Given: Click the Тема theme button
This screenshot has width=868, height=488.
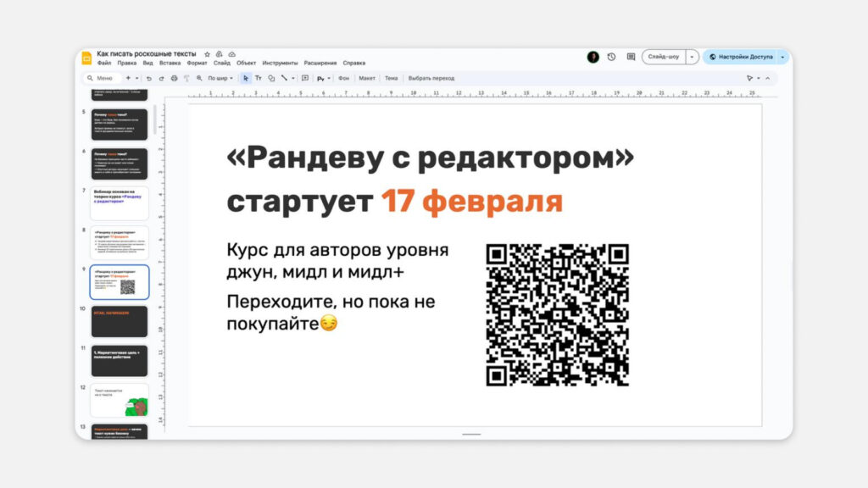Looking at the screenshot, I should click(392, 79).
